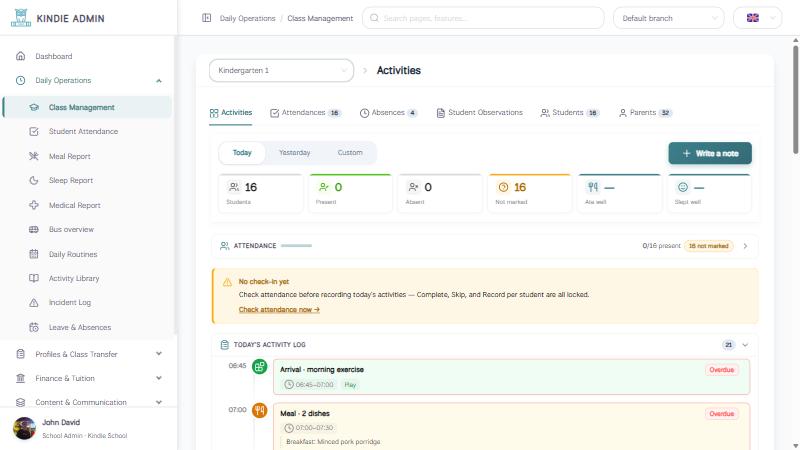Click the Kindie Admin logo icon
The width and height of the screenshot is (800, 450).
(21, 18)
